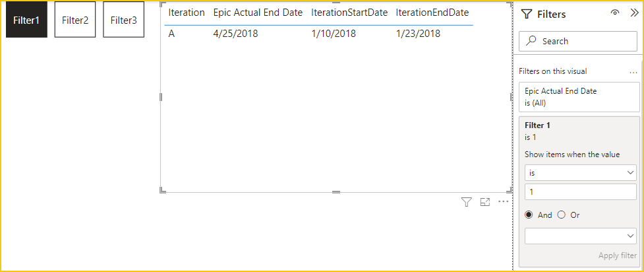Click Apply filter
The image size is (644, 272).
click(x=617, y=255)
